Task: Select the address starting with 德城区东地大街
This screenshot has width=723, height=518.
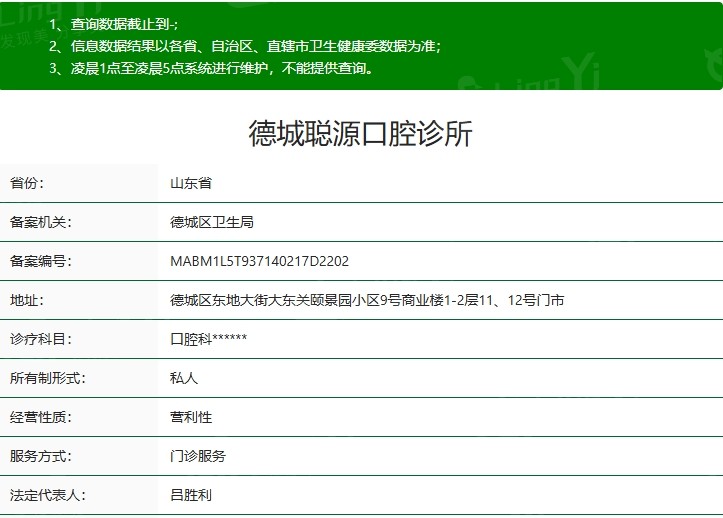Action: 367,300
